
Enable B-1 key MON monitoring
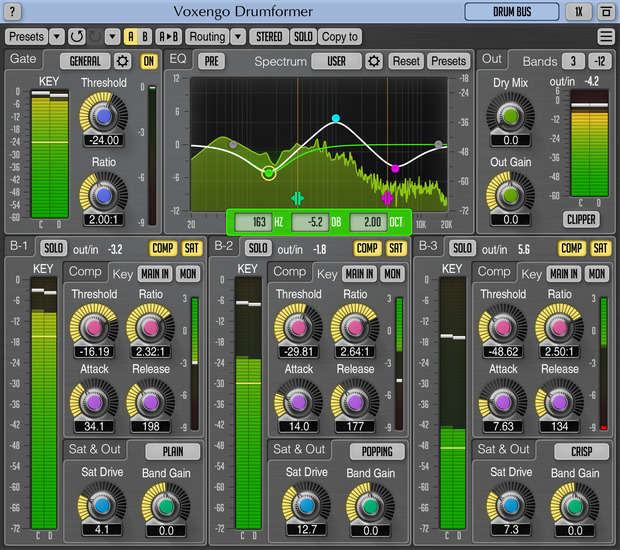[188, 274]
